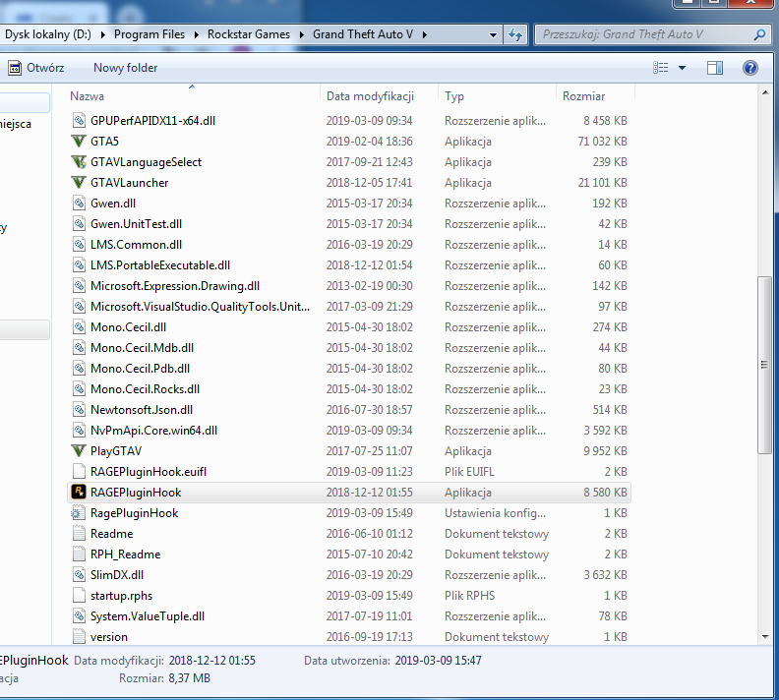
Task: Click the Plik RPHS type cell
Action: [x=469, y=596]
